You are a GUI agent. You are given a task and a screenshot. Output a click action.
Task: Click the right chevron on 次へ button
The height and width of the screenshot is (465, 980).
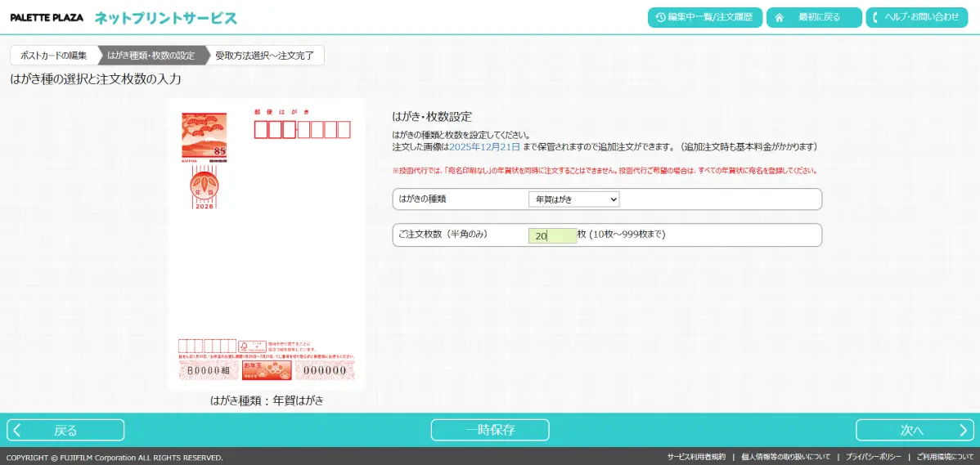963,430
